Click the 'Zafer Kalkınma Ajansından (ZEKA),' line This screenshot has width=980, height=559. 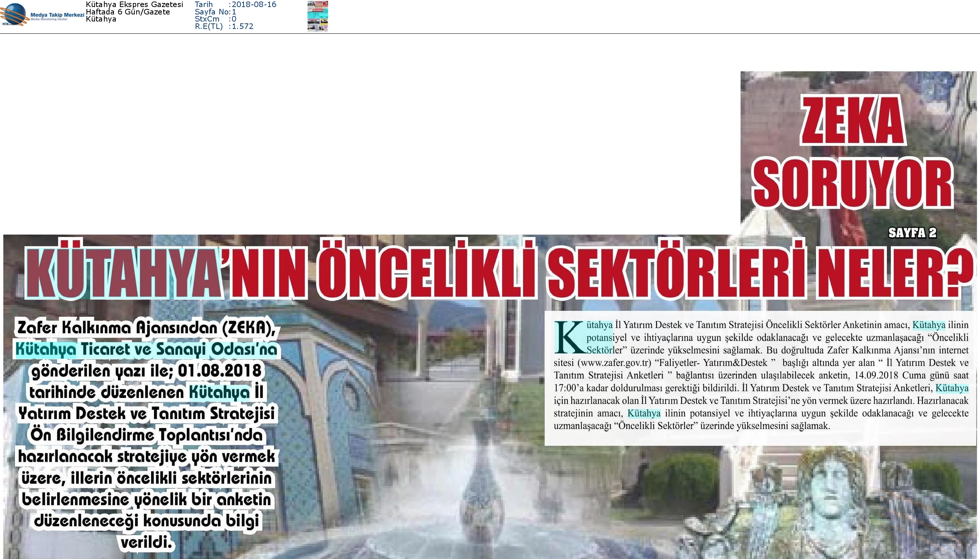(x=147, y=327)
